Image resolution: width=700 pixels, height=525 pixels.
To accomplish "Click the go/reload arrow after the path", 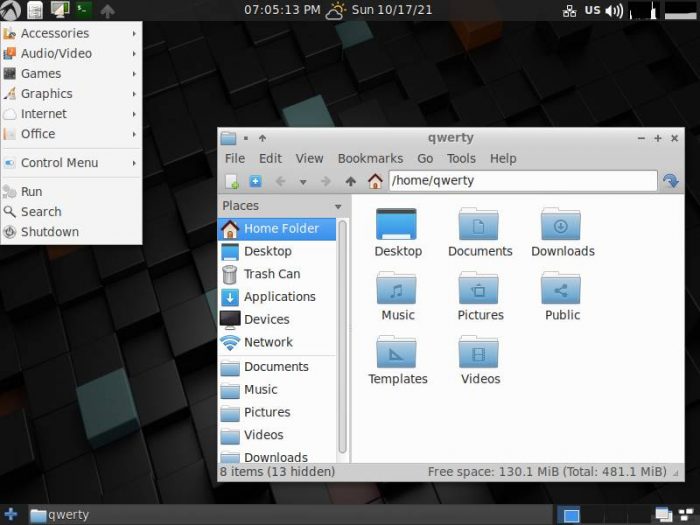I will pyautogui.click(x=671, y=181).
